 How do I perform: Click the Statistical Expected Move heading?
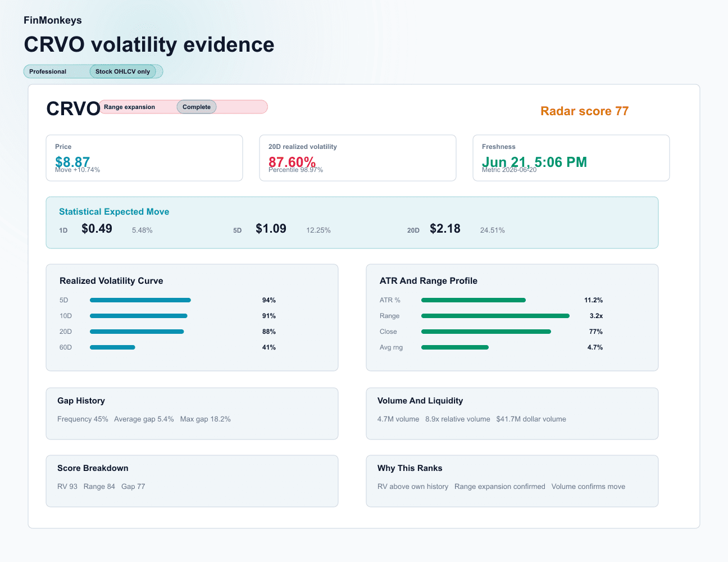(114, 212)
